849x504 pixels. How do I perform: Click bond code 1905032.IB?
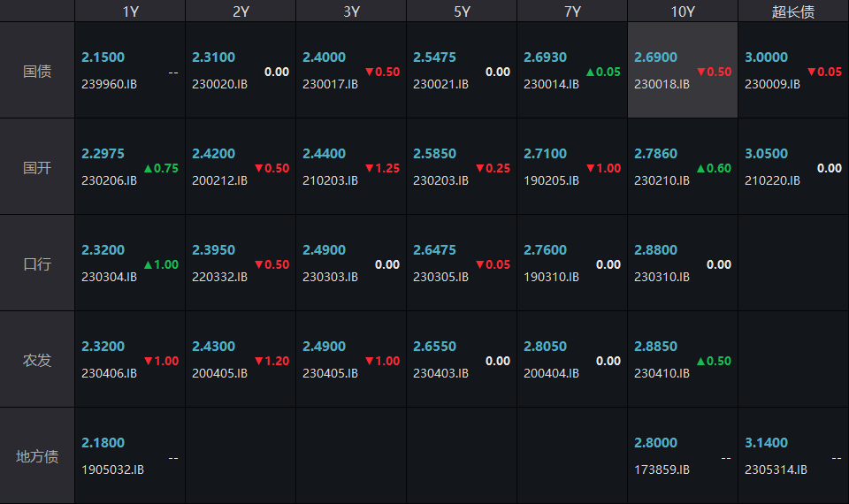[112, 470]
